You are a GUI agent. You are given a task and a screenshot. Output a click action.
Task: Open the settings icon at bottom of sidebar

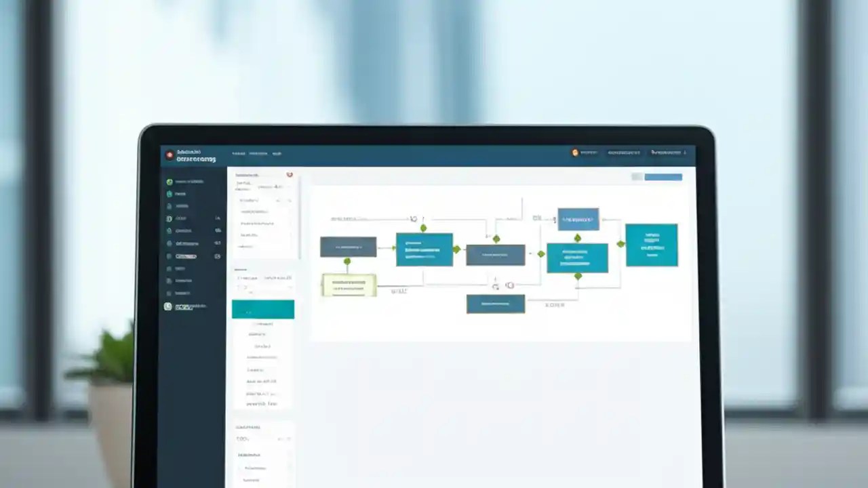coord(167,306)
